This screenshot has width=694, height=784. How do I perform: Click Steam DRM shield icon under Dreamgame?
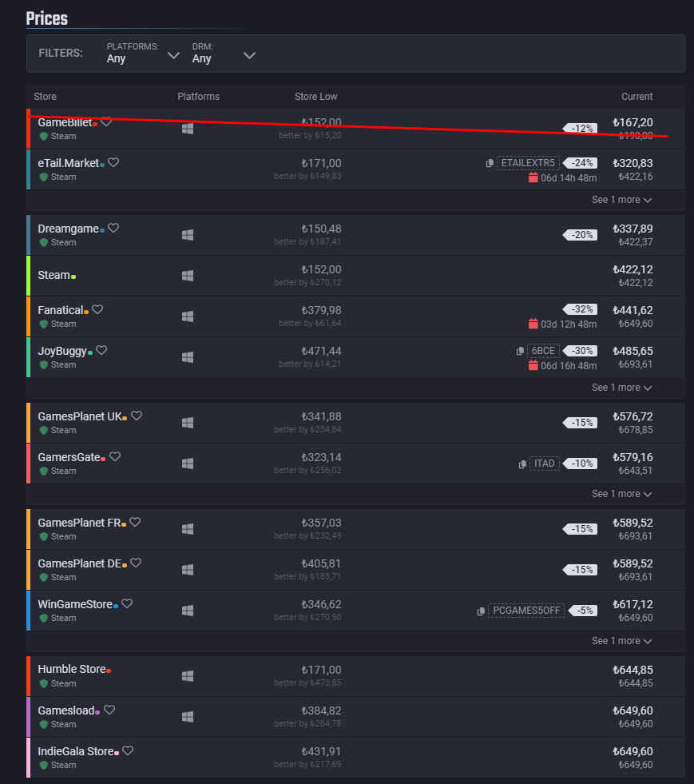tap(44, 242)
